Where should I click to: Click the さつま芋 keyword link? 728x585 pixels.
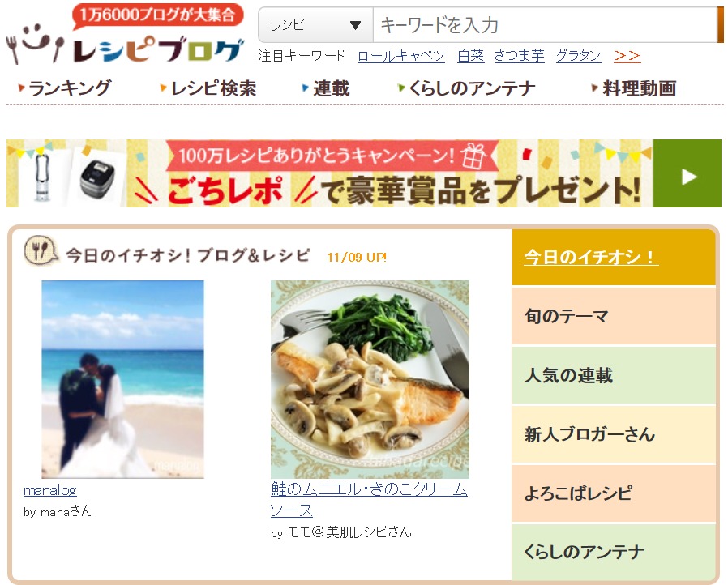[x=519, y=56]
